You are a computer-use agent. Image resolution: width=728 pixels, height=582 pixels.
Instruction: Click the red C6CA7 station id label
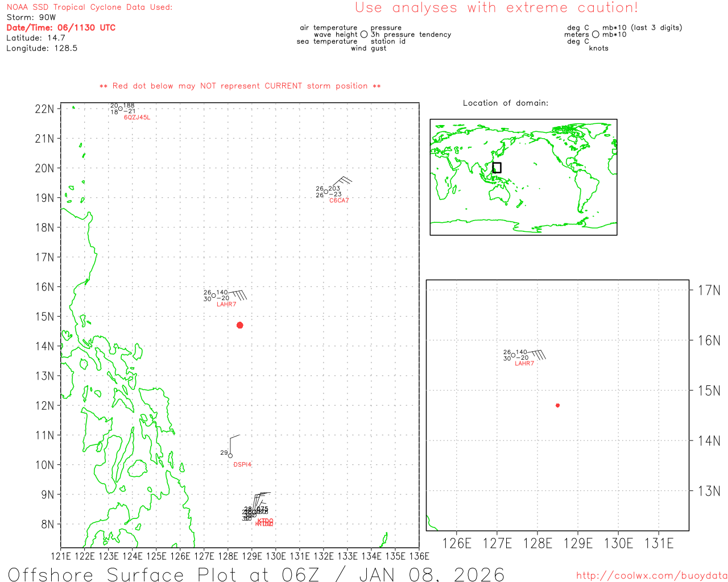tap(339, 201)
